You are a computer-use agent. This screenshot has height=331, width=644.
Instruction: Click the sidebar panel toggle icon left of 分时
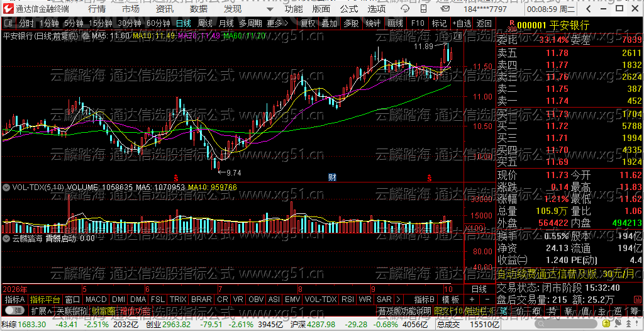click(x=9, y=23)
